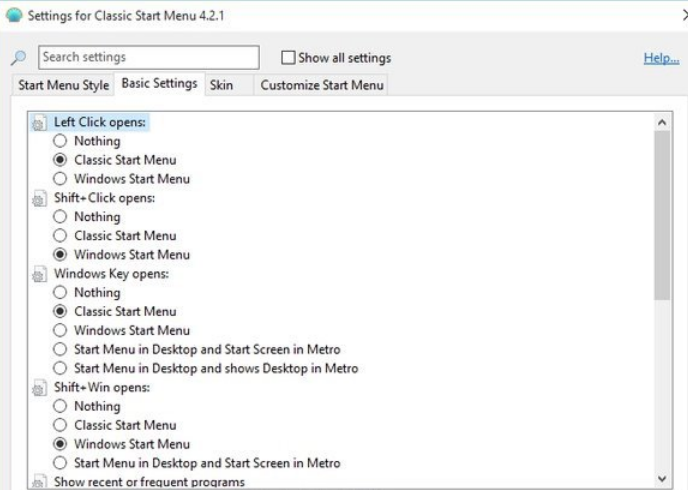
Task: Select Windows Start Menu under Shift+Win opens
Action: pos(60,444)
